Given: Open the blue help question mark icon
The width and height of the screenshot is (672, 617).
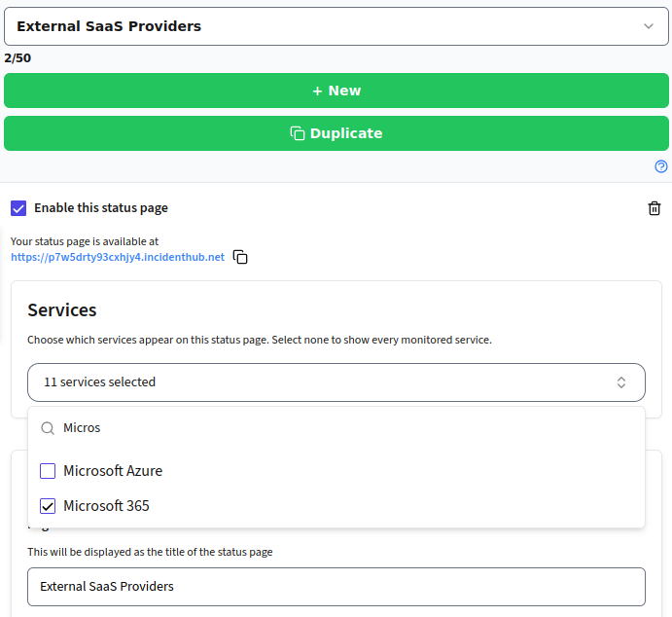Looking at the screenshot, I should 661,166.
